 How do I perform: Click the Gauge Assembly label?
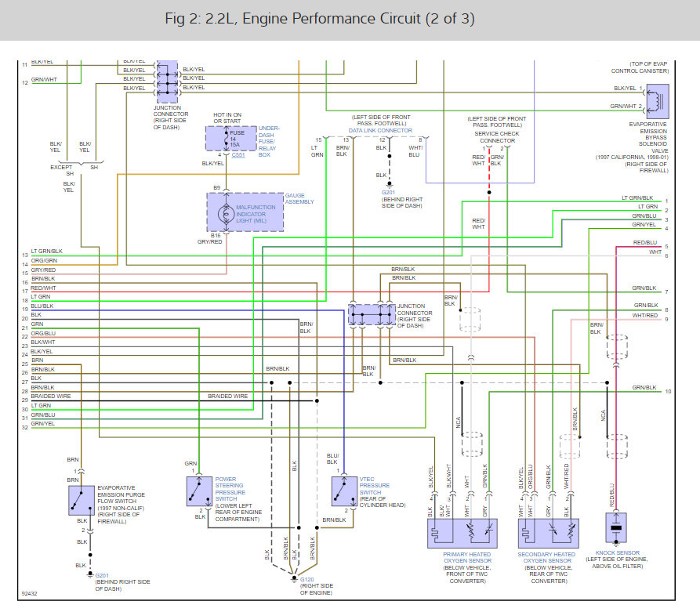pyautogui.click(x=299, y=198)
